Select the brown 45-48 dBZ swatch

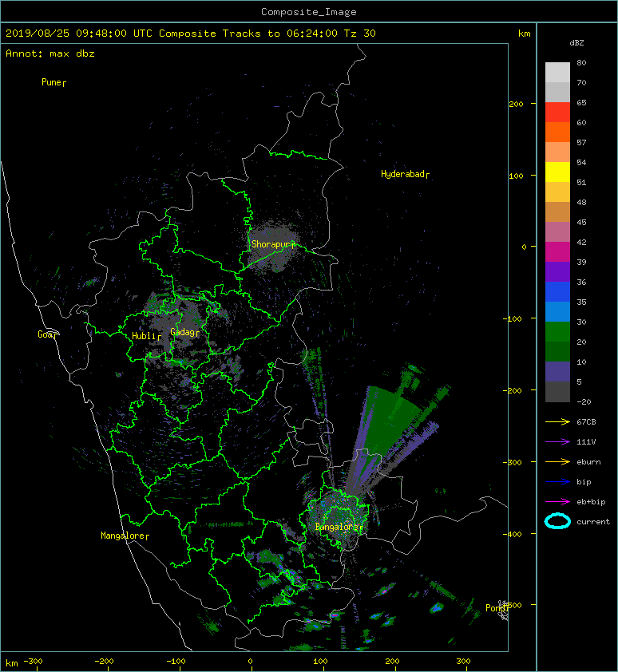[x=557, y=211]
